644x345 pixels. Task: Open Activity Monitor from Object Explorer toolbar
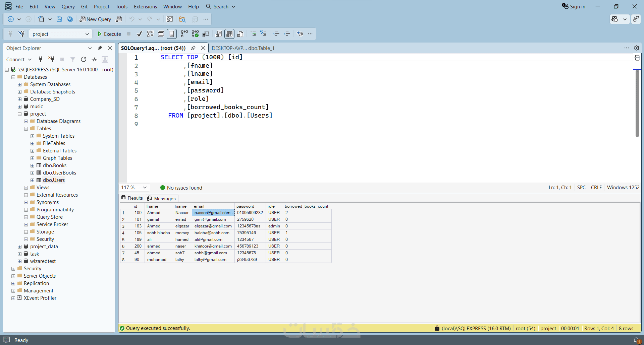[x=94, y=59]
